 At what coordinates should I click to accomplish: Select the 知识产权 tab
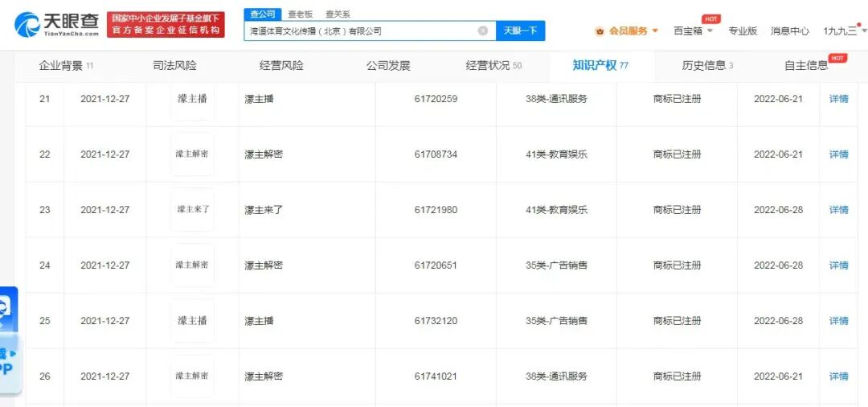[x=600, y=66]
